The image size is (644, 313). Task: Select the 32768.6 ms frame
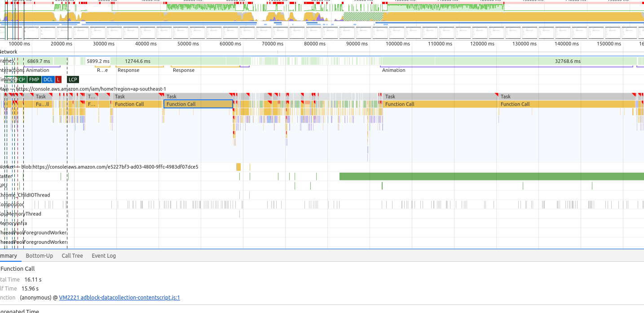568,61
